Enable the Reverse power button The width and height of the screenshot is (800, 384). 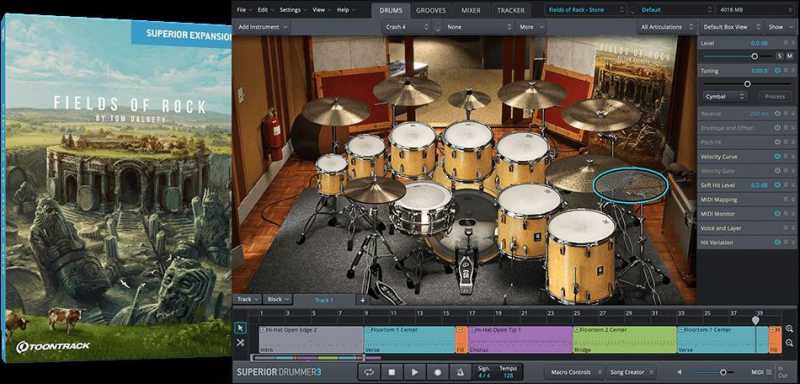[x=778, y=114]
